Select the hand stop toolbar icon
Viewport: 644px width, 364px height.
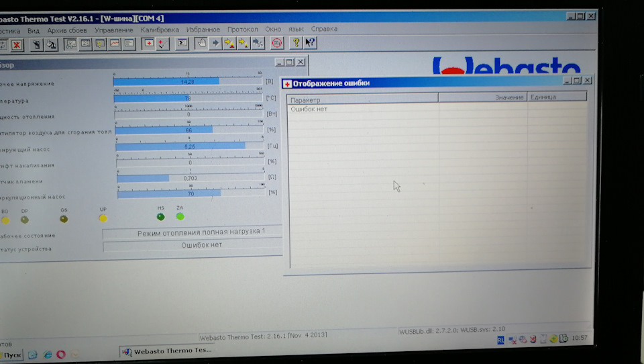point(201,43)
